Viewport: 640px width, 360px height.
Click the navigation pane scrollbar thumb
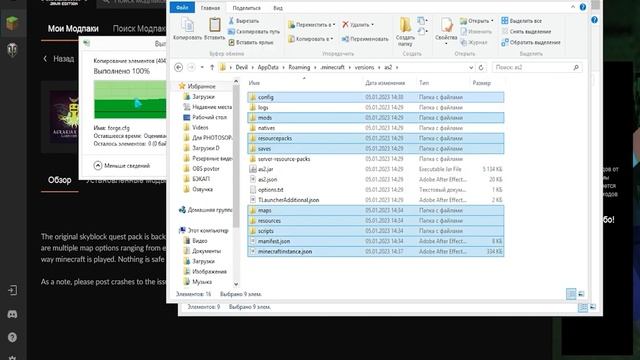coord(236,156)
